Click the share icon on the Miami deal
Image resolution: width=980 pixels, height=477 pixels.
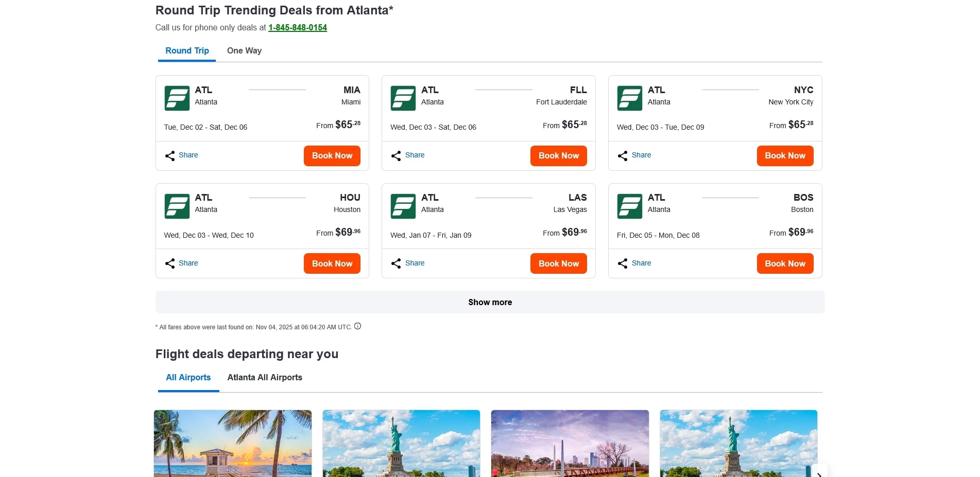pos(170,155)
